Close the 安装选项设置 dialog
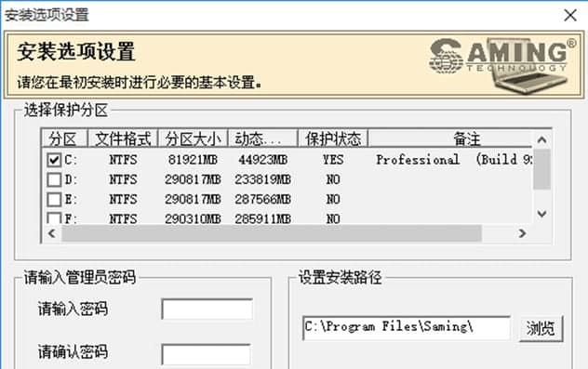Viewport: 588px width, 369px height. pos(570,16)
